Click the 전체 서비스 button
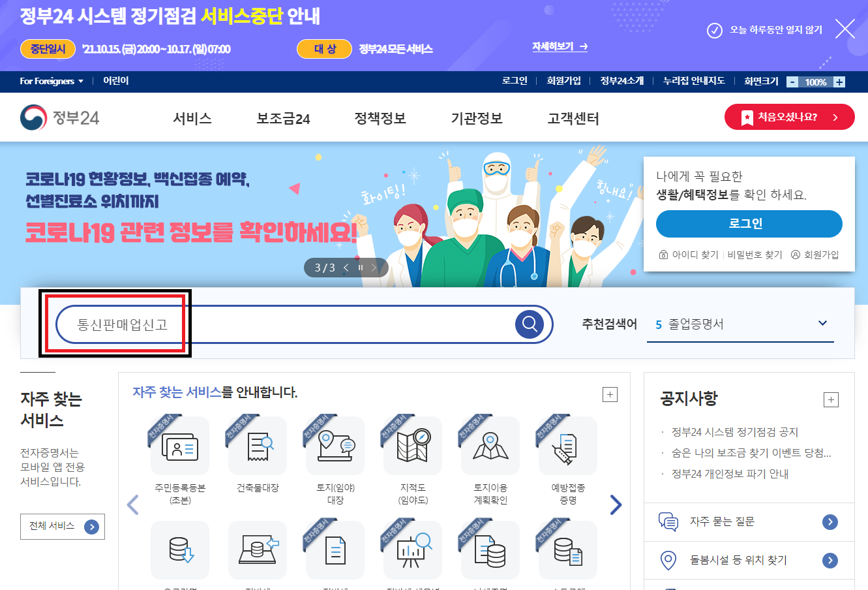 (x=63, y=527)
